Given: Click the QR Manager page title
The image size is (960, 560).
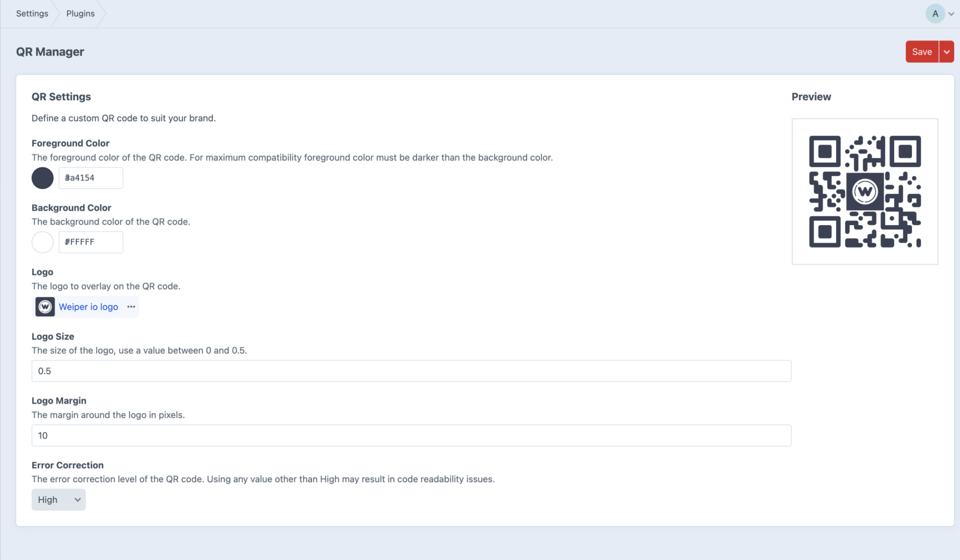Looking at the screenshot, I should click(x=50, y=52).
